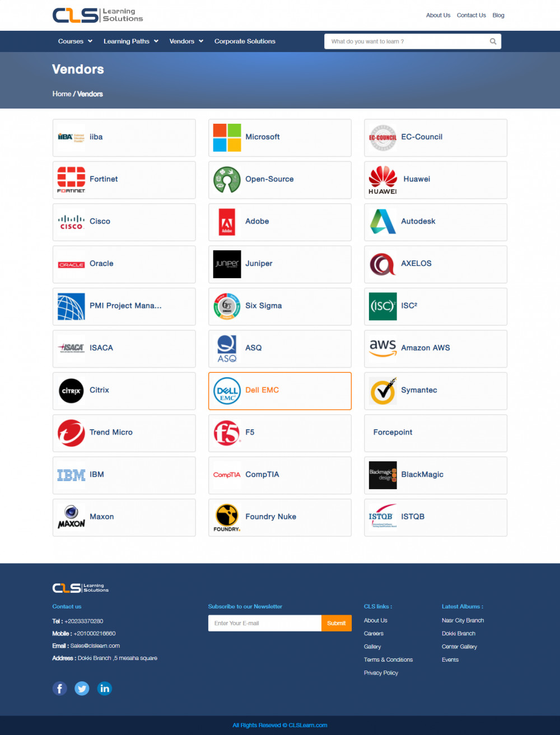
Task: Visit the Facebook page icon in footer
Action: click(x=60, y=689)
